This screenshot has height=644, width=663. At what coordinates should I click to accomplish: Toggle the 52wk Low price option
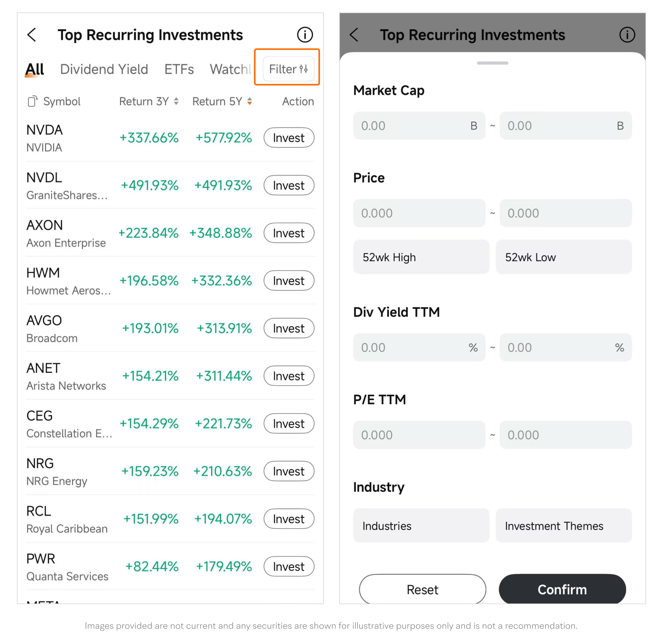(x=564, y=257)
